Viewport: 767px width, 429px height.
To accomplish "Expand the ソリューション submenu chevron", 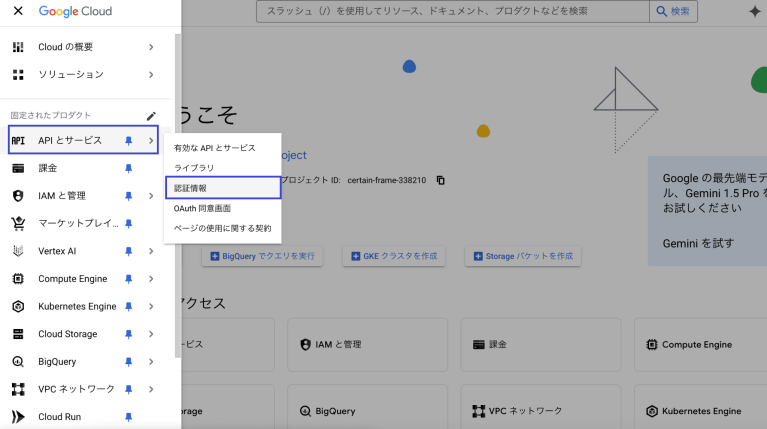I will (151, 75).
